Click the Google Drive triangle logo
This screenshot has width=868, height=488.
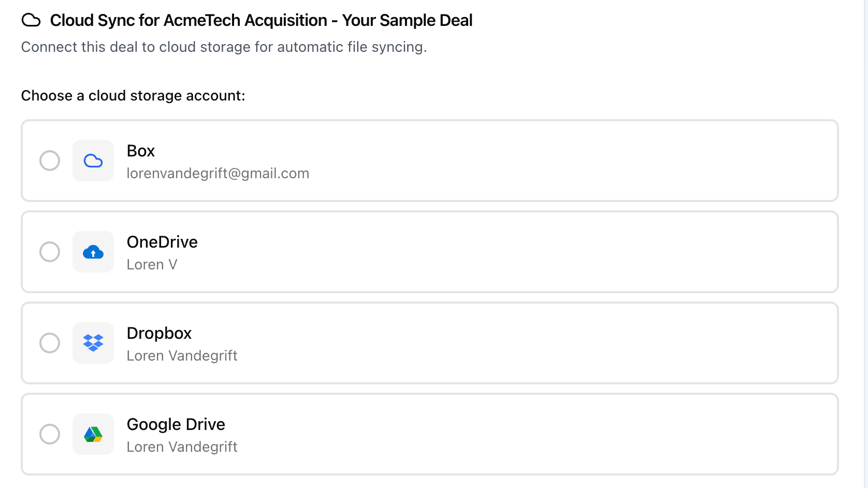coord(93,434)
